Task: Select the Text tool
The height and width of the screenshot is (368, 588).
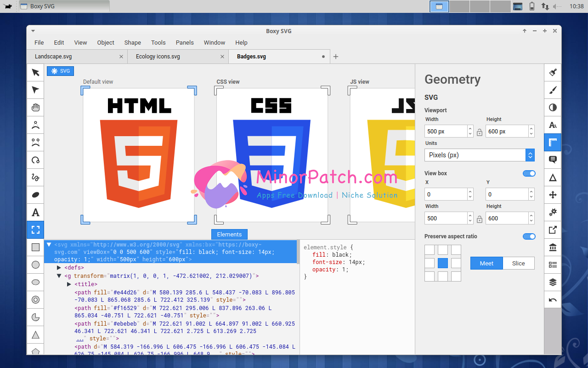Action: point(35,212)
